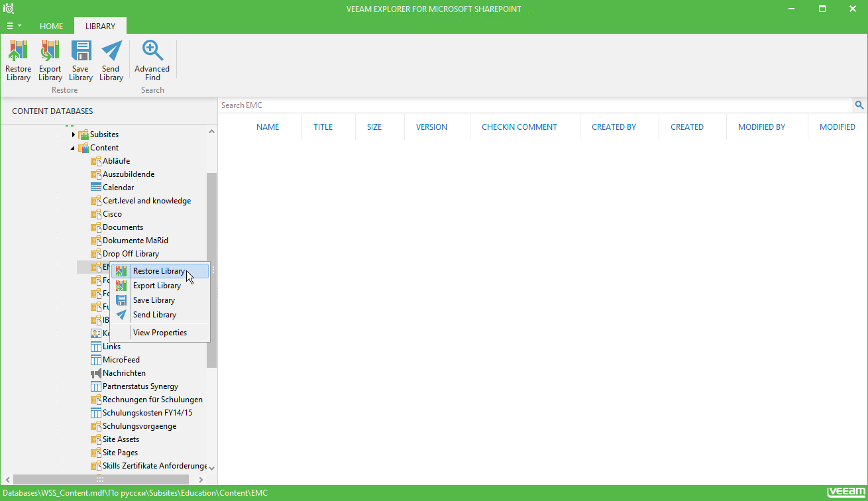
Task: Choose Export Library from context menu
Action: coord(160,286)
